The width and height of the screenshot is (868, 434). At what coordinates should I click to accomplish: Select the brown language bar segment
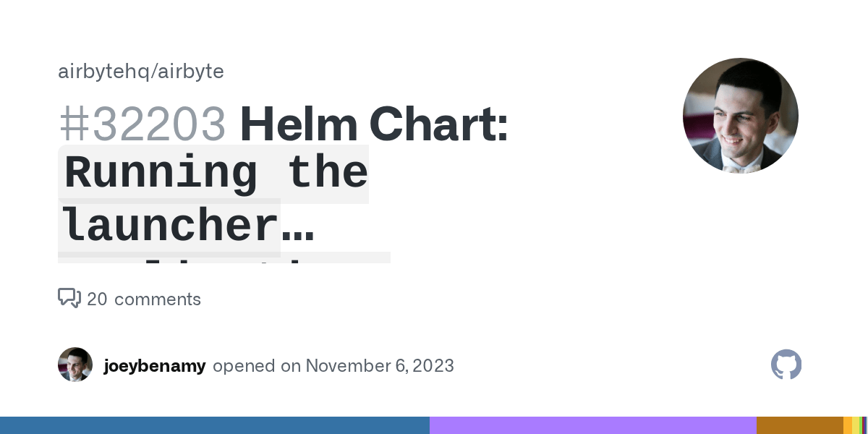tap(799, 425)
